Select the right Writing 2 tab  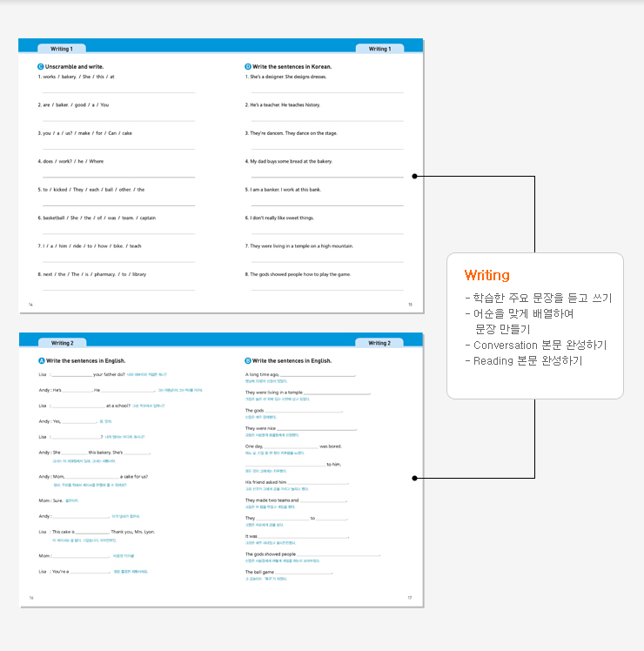[379, 343]
